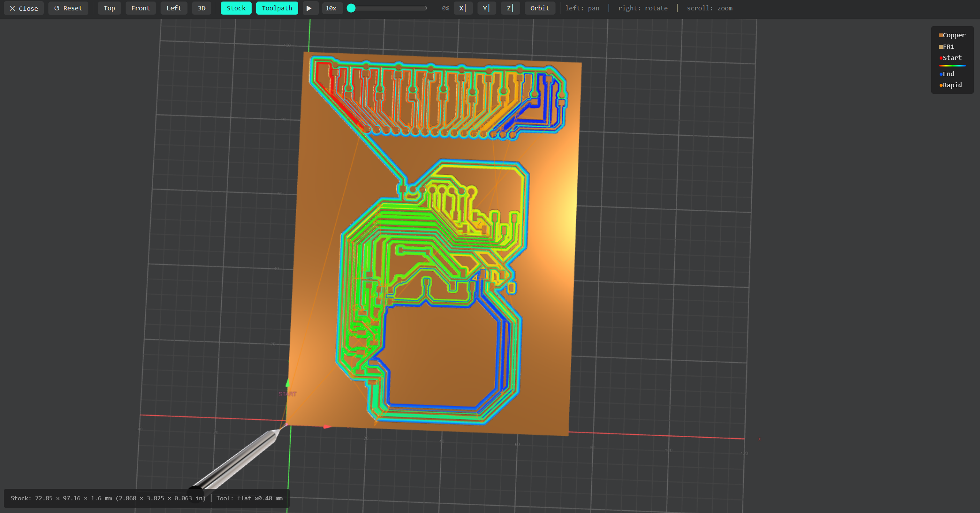The image size is (980, 513).
Task: Toggle Toolpath visibility
Action: coord(277,8)
